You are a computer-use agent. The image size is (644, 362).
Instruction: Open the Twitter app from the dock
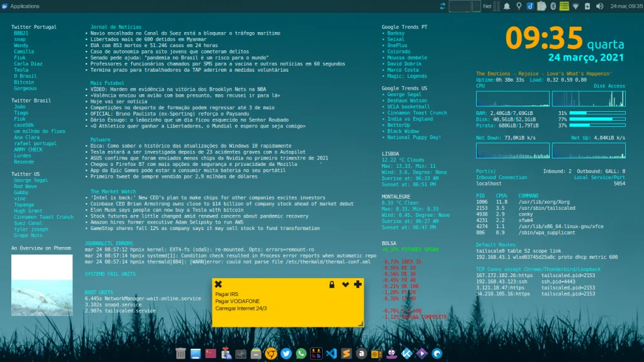[x=286, y=353]
